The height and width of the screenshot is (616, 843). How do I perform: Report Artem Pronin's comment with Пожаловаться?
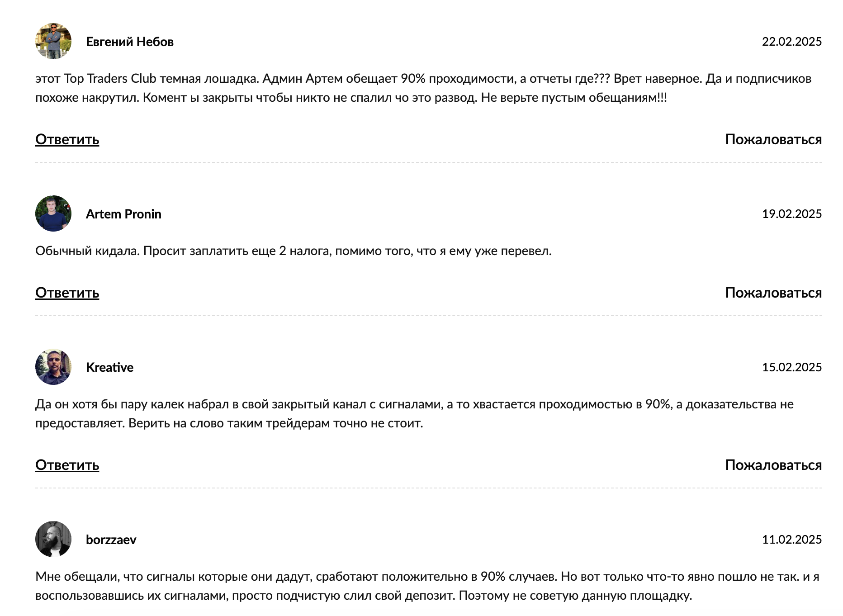pos(773,293)
